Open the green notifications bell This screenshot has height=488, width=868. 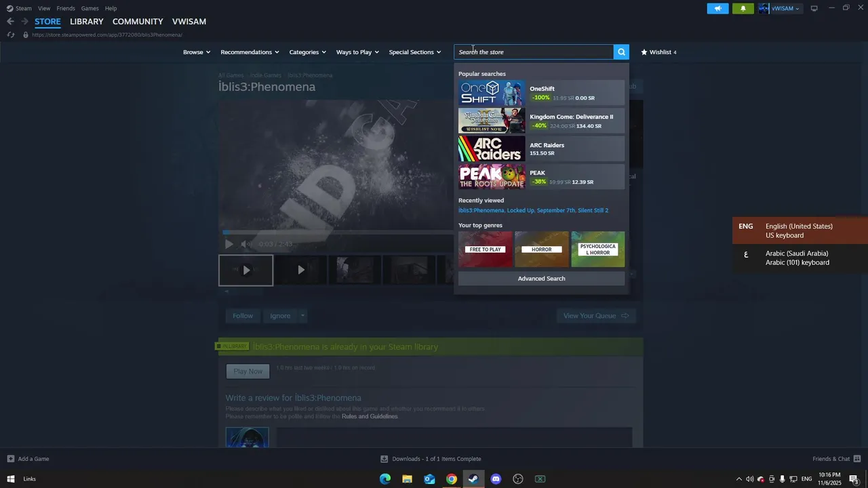[743, 8]
